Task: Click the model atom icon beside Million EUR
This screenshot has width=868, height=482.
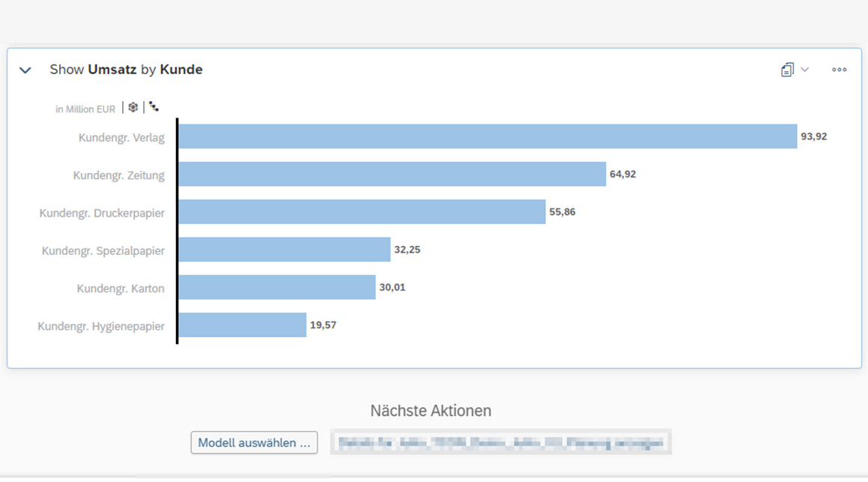Action: (133, 107)
